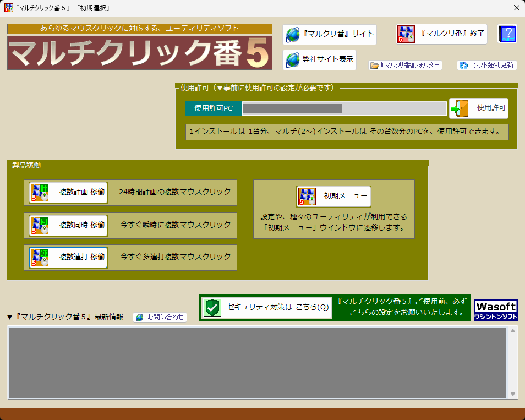The height and width of the screenshot is (420, 525).
Task: Start 複数計画 稼働 scheduled click mode
Action: click(x=68, y=193)
